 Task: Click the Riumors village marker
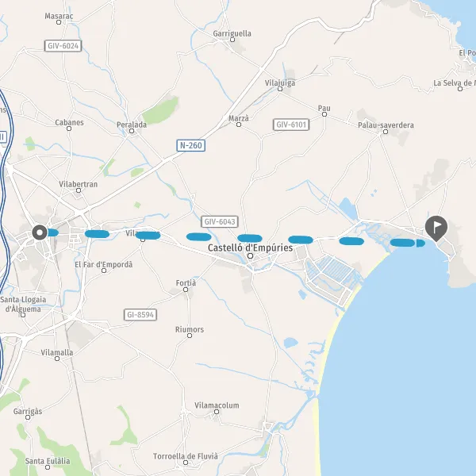[x=190, y=336]
